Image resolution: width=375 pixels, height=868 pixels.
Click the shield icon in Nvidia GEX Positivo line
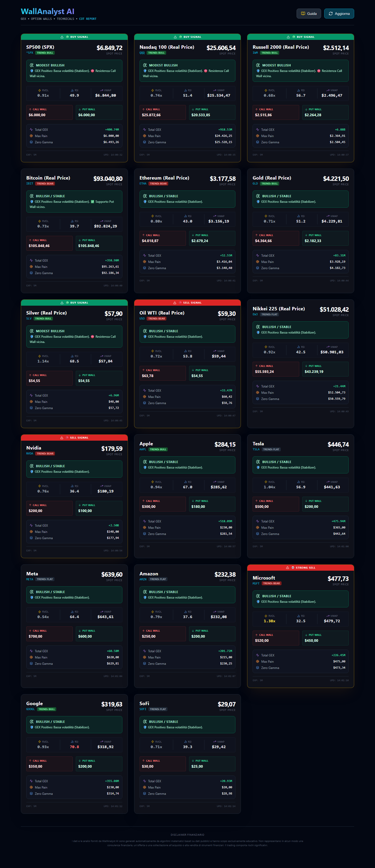[x=32, y=472]
